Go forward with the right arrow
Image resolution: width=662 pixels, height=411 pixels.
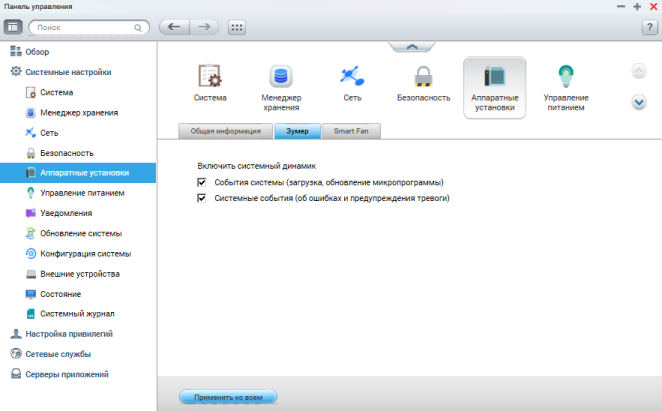[204, 27]
